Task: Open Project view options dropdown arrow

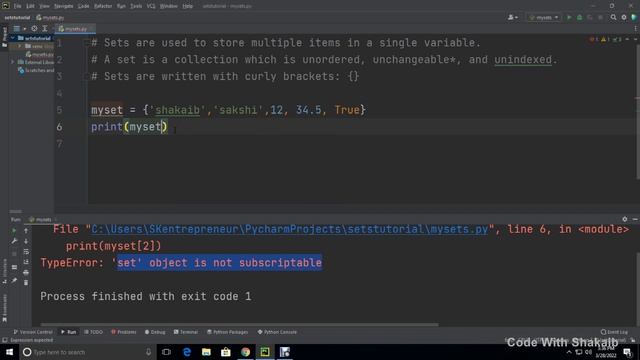Action: click(x=24, y=29)
